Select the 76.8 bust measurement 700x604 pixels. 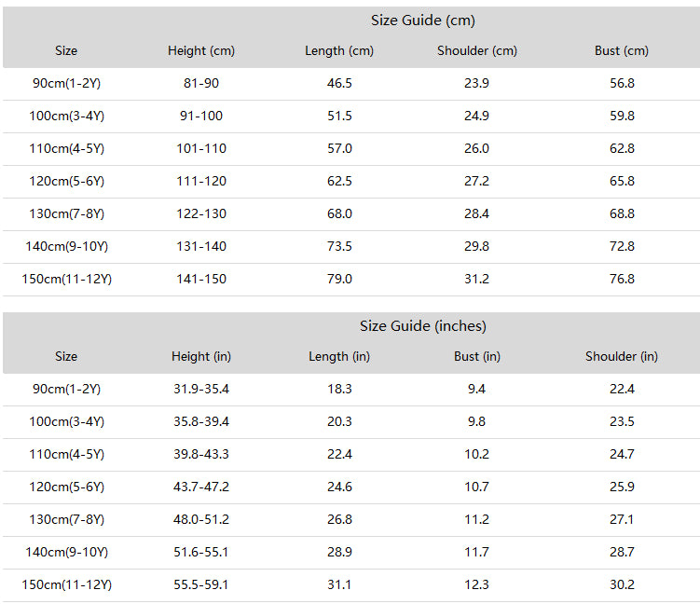pyautogui.click(x=622, y=279)
